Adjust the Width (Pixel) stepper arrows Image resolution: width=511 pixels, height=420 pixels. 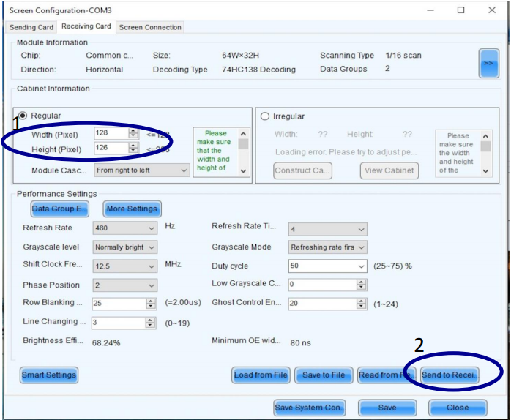[133, 133]
